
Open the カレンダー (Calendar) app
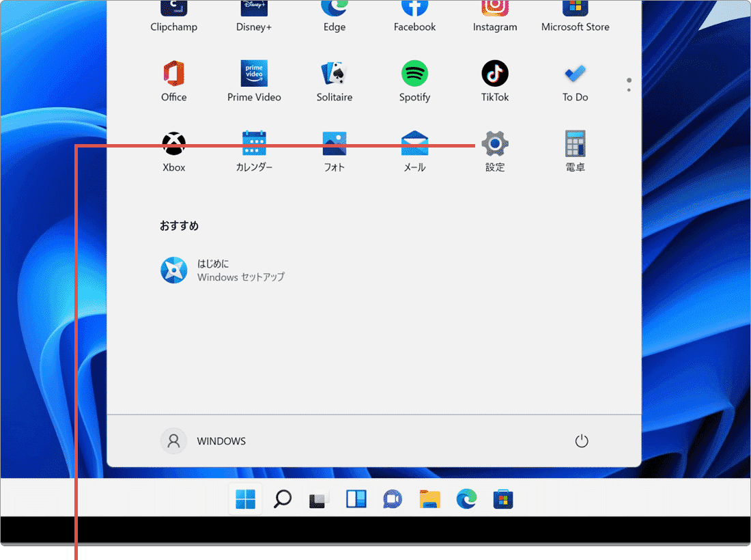pyautogui.click(x=254, y=152)
